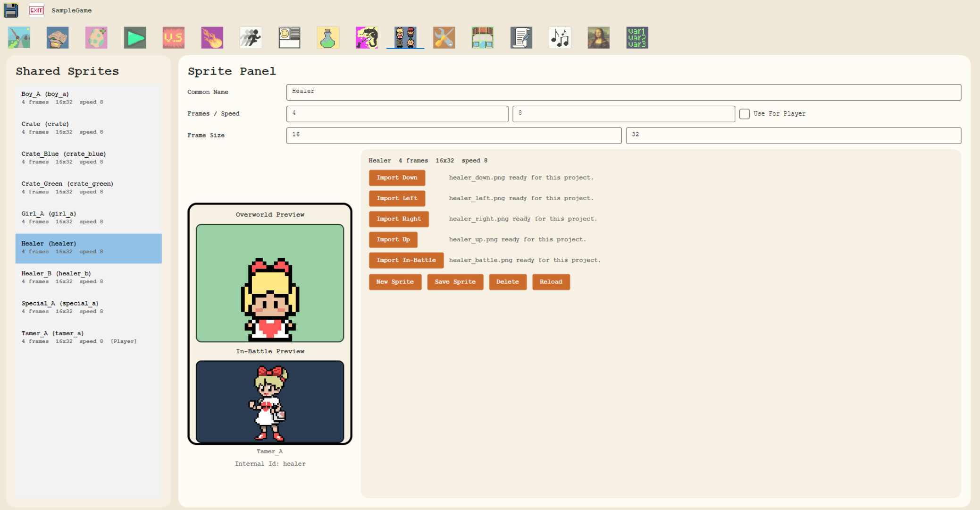
Task: Click the Speed input field showing 8
Action: point(624,114)
